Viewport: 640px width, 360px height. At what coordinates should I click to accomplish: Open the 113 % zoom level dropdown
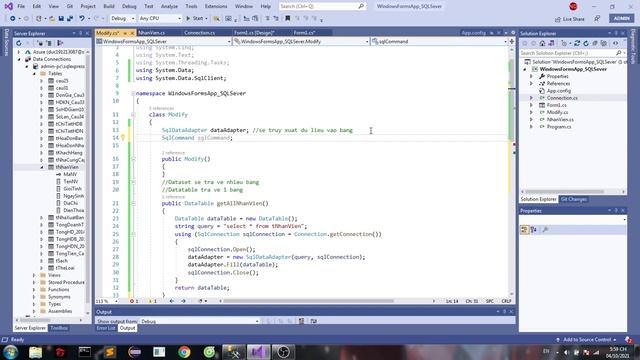point(107,301)
